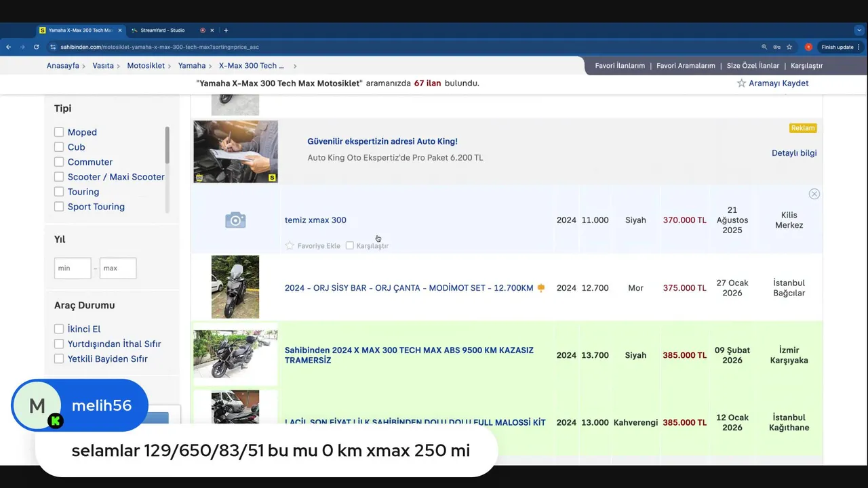The image size is (868, 488).
Task: Click the melih56 chat name badge
Action: pos(80,405)
